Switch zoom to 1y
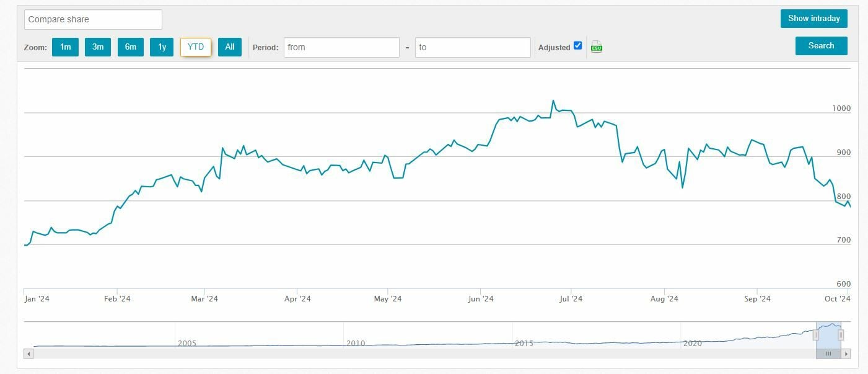 pyautogui.click(x=162, y=47)
